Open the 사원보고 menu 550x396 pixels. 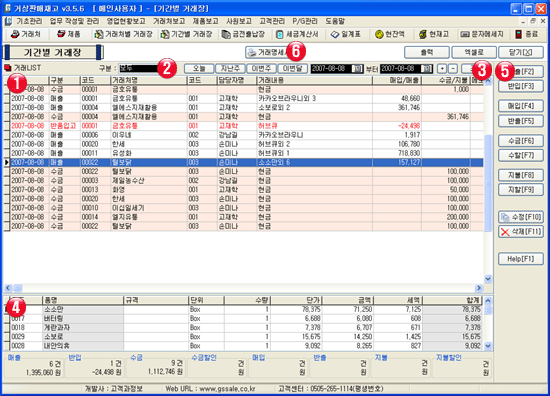239,21
